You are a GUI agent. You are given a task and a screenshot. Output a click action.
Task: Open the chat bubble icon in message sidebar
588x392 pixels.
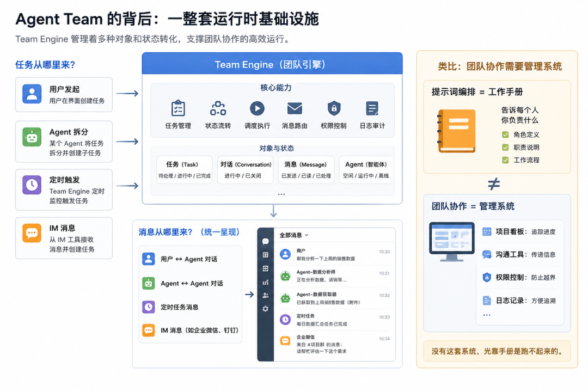click(266, 241)
